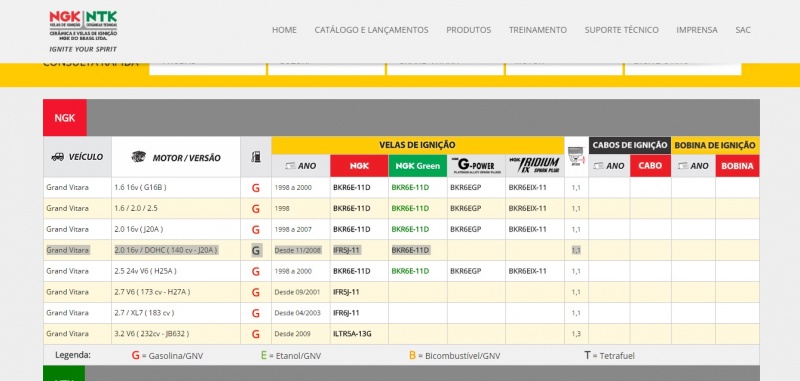This screenshot has width=800, height=381.
Task: Open the PRODUTOS menu
Action: coord(468,30)
